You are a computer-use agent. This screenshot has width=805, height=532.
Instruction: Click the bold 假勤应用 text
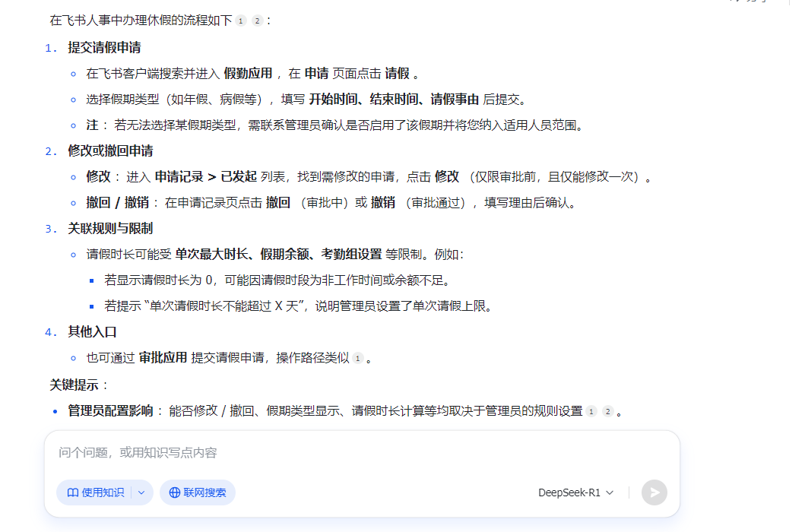pyautogui.click(x=248, y=74)
